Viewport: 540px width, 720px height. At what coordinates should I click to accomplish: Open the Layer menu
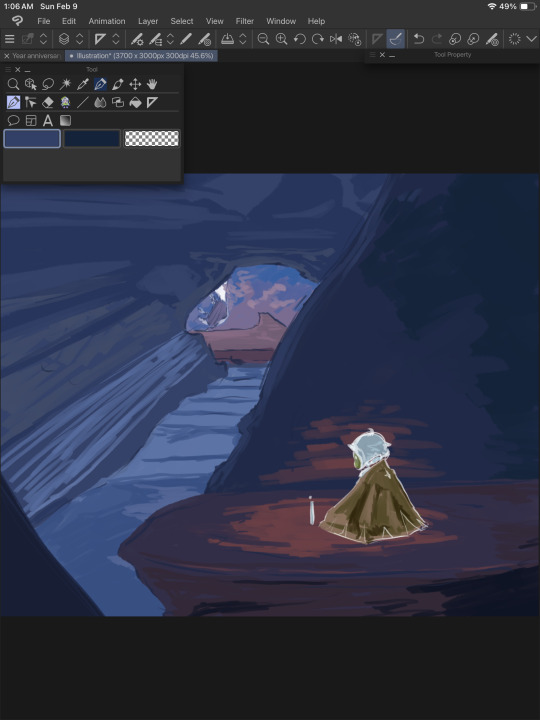[x=148, y=21]
